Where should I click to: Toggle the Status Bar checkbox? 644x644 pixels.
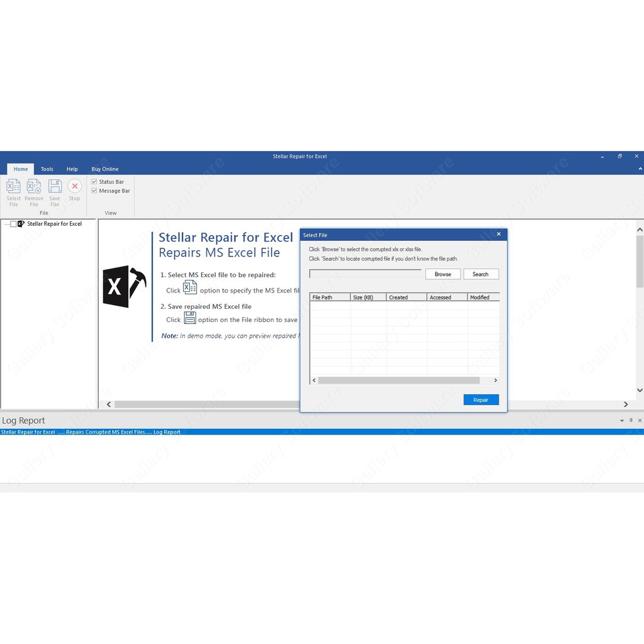pyautogui.click(x=94, y=182)
